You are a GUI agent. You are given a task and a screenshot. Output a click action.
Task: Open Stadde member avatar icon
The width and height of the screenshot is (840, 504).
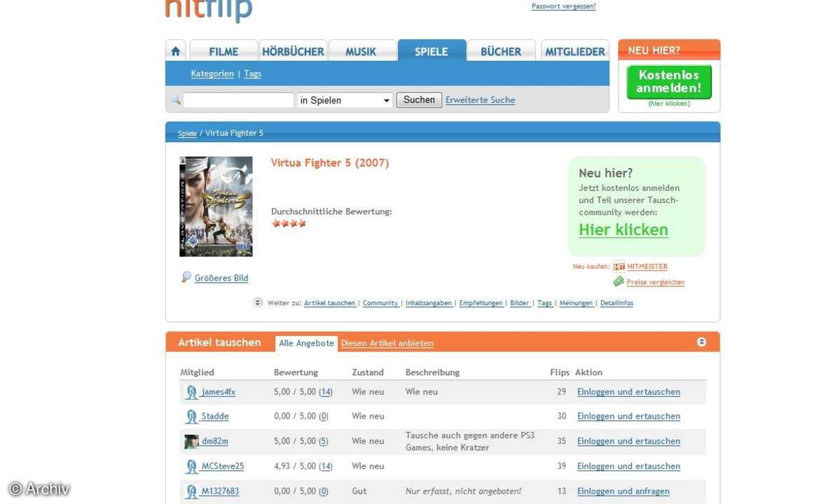[191, 416]
